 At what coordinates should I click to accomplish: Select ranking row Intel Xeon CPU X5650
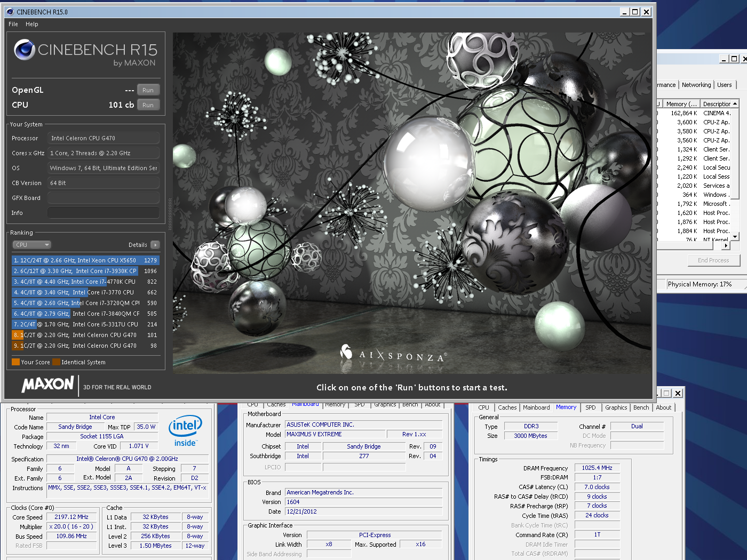(x=85, y=260)
